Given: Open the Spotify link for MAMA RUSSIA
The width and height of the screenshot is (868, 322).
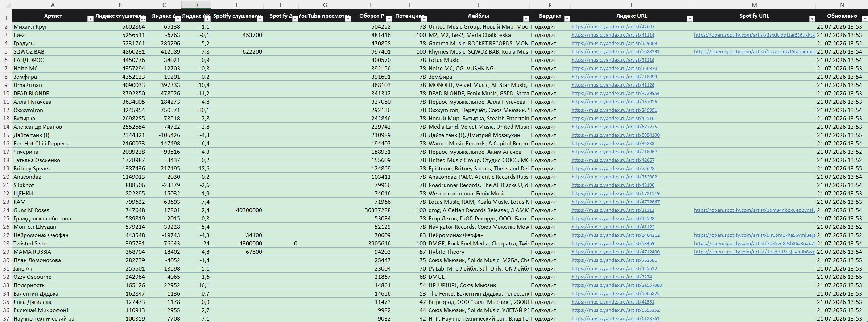Looking at the screenshot, I should [755, 252].
